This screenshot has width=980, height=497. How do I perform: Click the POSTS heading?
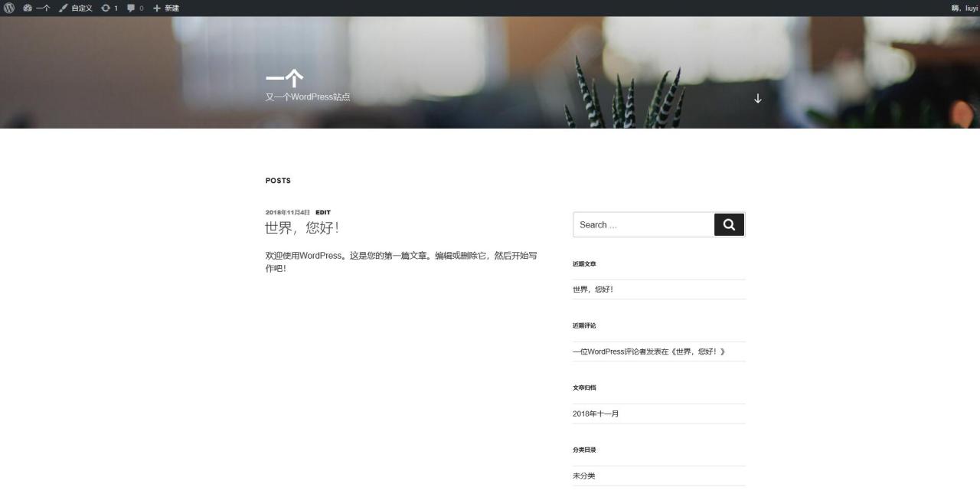tap(278, 181)
